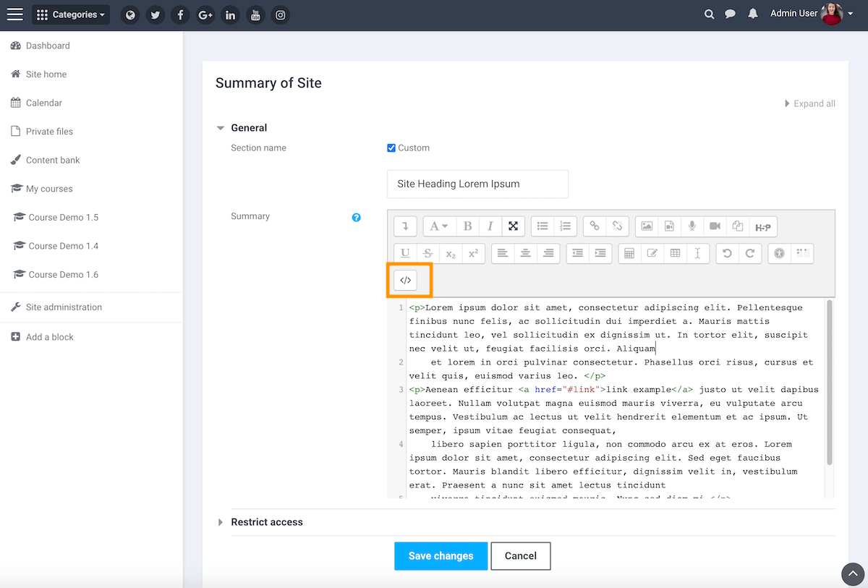Save changes to the site summary
The width and height of the screenshot is (868, 588).
pyautogui.click(x=441, y=555)
